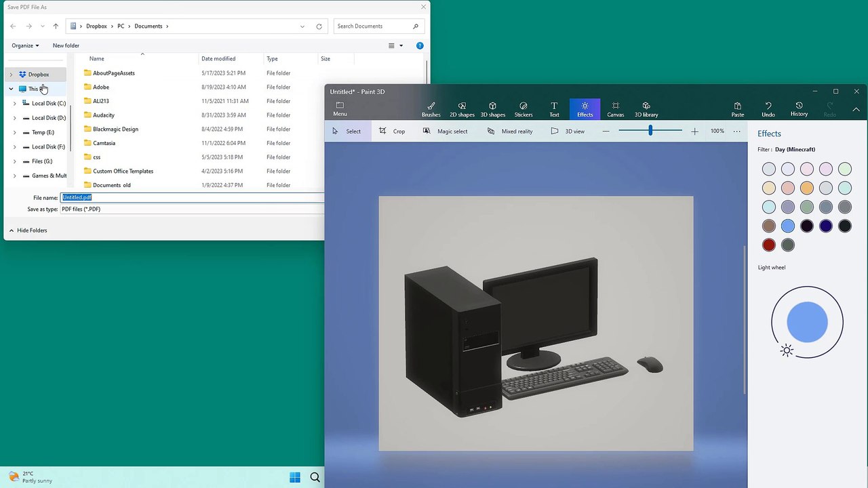The image size is (868, 488).
Task: Collapse the Paint 3D ribbon with chevron
Action: click(856, 109)
